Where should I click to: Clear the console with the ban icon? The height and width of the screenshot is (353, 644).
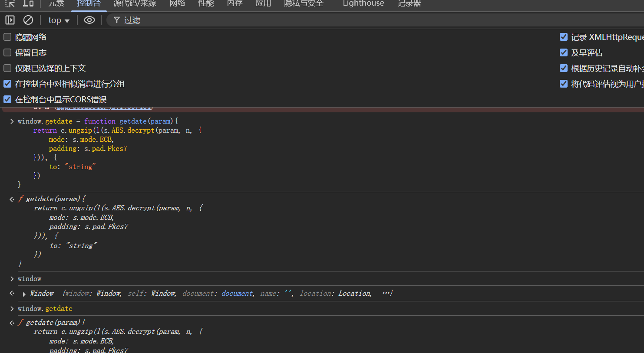click(x=28, y=20)
